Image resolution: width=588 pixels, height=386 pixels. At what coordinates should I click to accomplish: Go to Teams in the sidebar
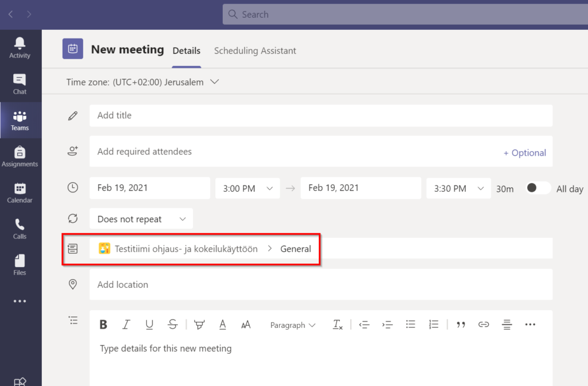click(x=20, y=121)
